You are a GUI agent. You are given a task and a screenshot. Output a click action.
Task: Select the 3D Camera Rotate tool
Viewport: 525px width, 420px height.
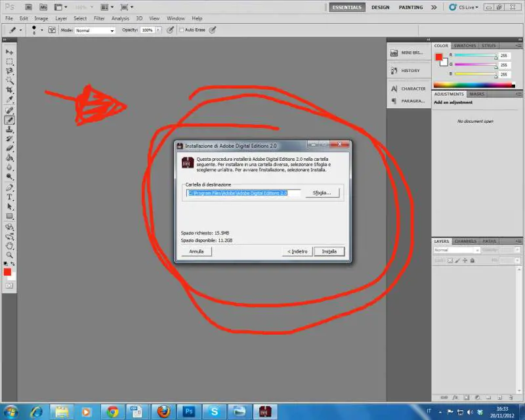pyautogui.click(x=9, y=236)
